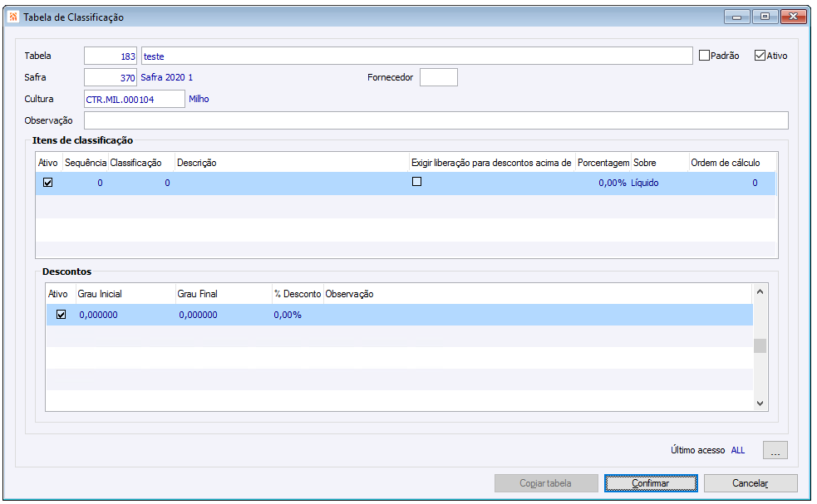Click scroll down arrow in Descontos grid
Screen dimensions: 817x504
pos(760,403)
